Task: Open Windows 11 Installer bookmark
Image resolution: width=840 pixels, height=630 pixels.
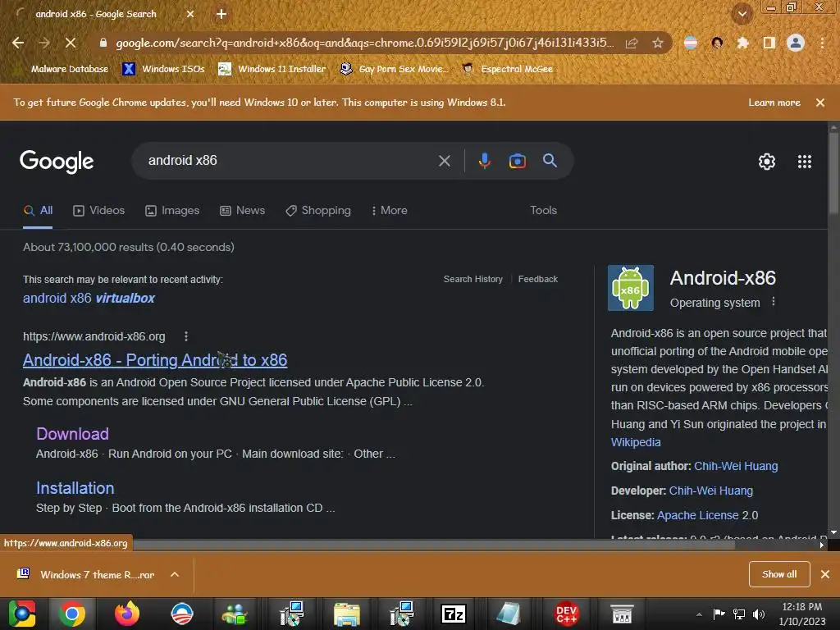Action: (x=272, y=69)
